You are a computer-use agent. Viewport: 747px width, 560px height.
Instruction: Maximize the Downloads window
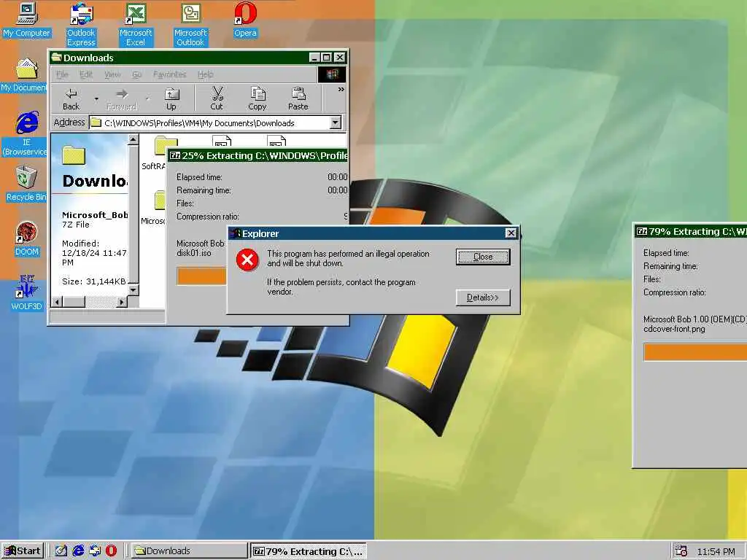[x=326, y=58]
